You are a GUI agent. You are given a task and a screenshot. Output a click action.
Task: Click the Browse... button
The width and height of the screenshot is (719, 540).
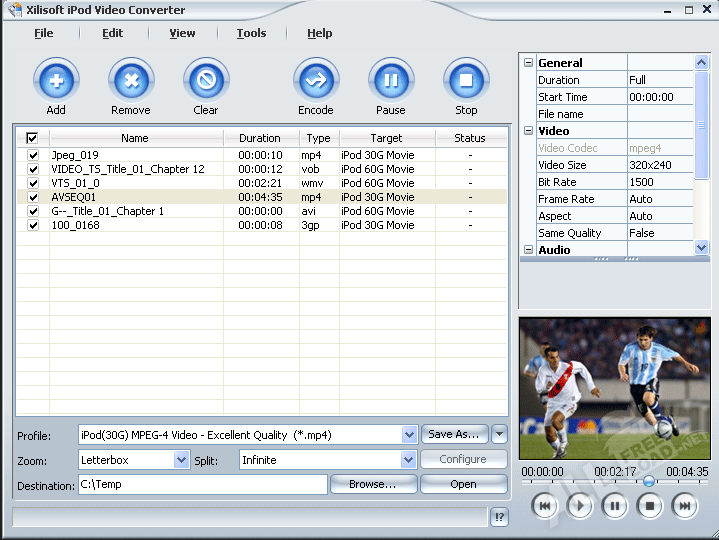click(372, 484)
